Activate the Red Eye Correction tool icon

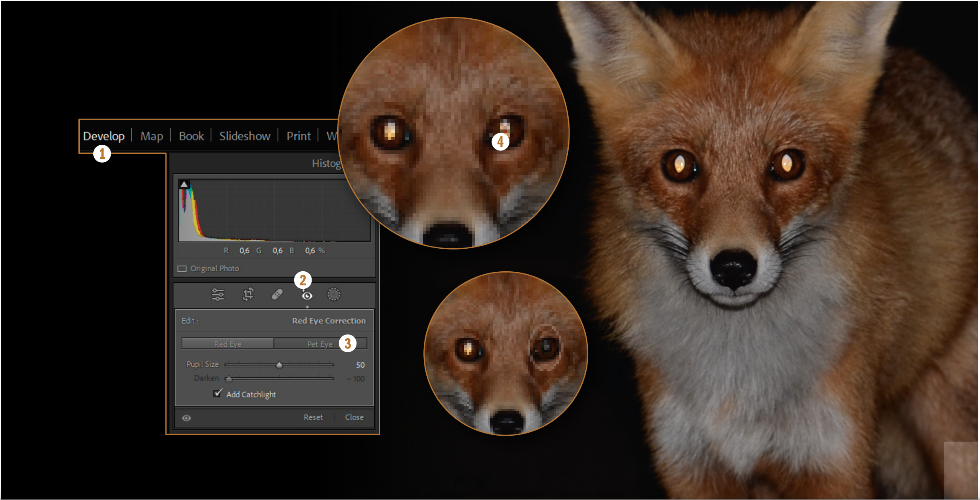(x=307, y=296)
